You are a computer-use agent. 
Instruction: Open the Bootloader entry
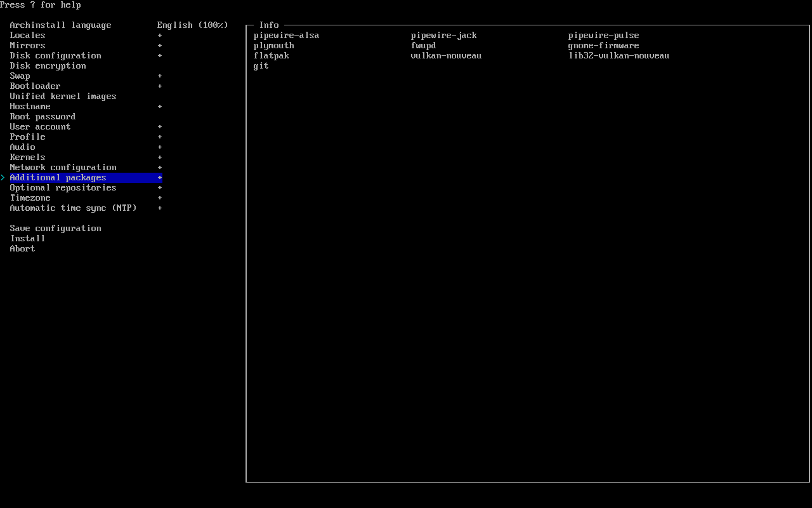click(x=35, y=86)
